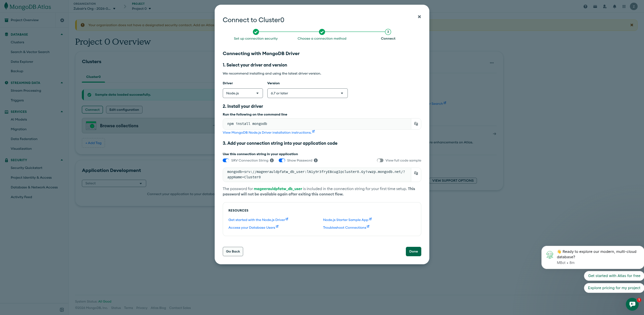
Task: Copy the connection string to clipboard
Action: click(x=416, y=173)
